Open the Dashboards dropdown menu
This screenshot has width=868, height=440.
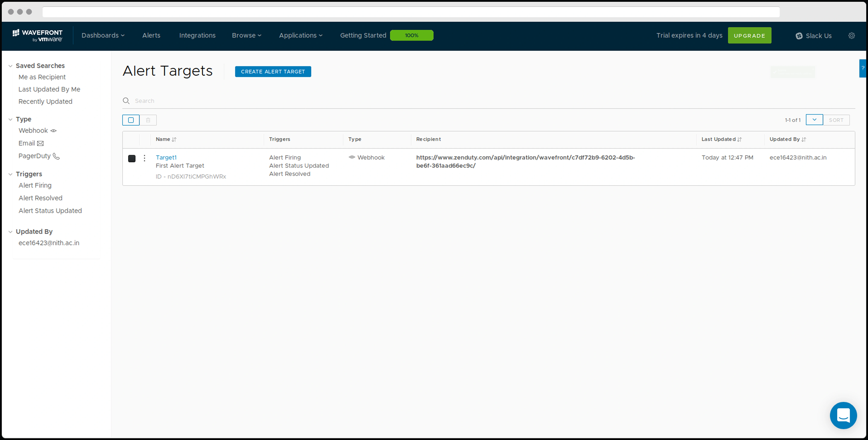coord(103,35)
